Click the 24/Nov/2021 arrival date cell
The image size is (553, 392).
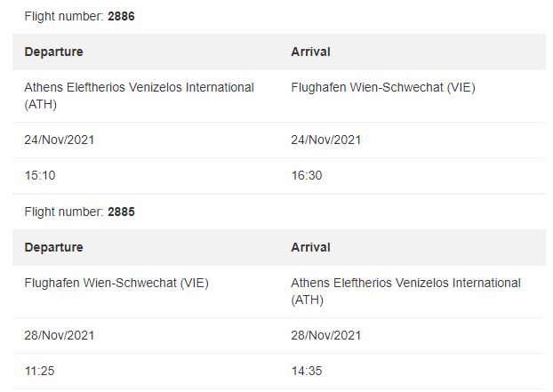click(x=326, y=140)
